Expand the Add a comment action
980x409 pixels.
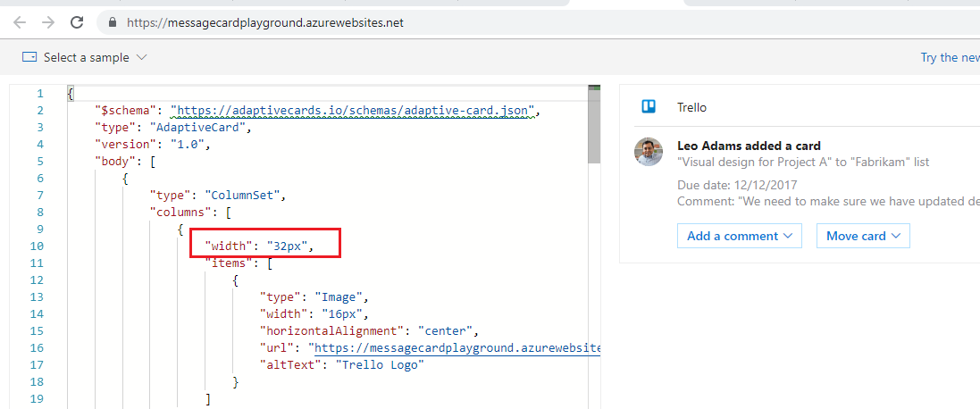[x=740, y=236]
